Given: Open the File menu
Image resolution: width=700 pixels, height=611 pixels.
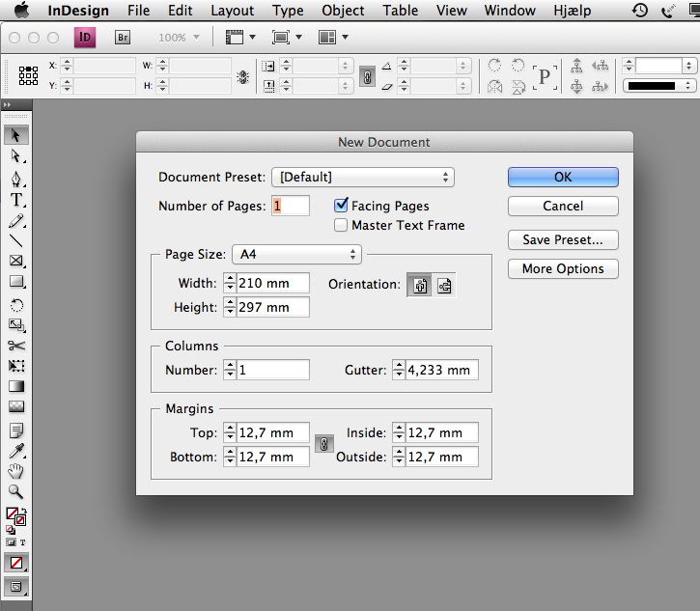Looking at the screenshot, I should coord(138,11).
